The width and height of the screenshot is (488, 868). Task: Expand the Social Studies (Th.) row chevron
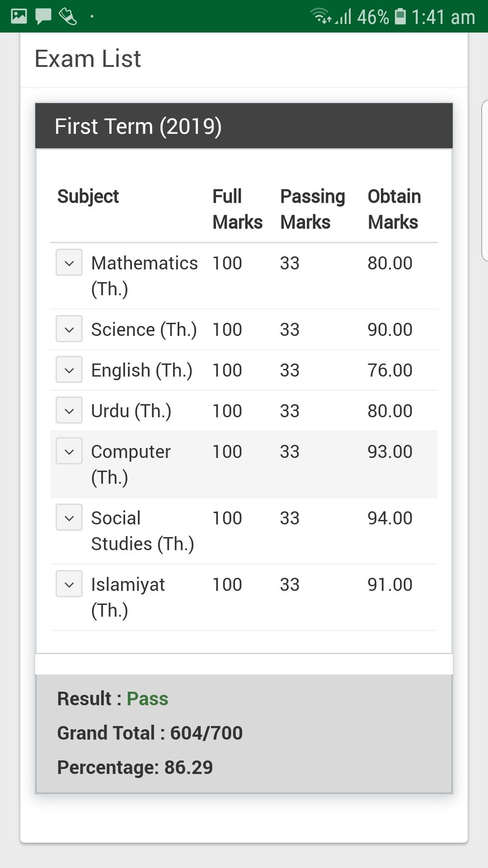[69, 517]
